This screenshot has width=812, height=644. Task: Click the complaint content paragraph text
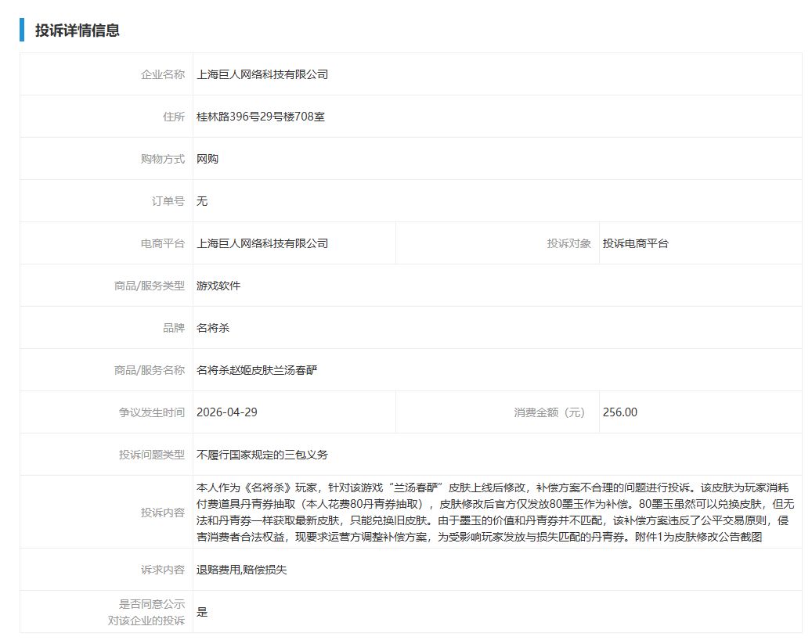pos(495,513)
